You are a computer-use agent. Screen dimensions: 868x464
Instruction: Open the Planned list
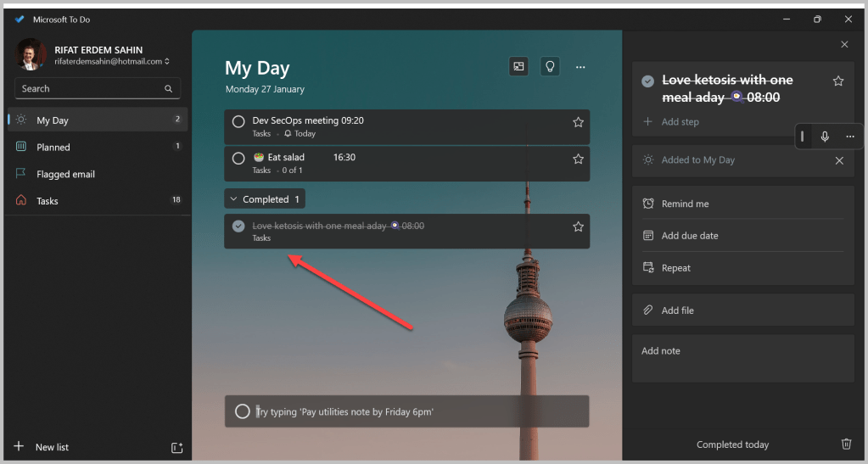point(98,147)
